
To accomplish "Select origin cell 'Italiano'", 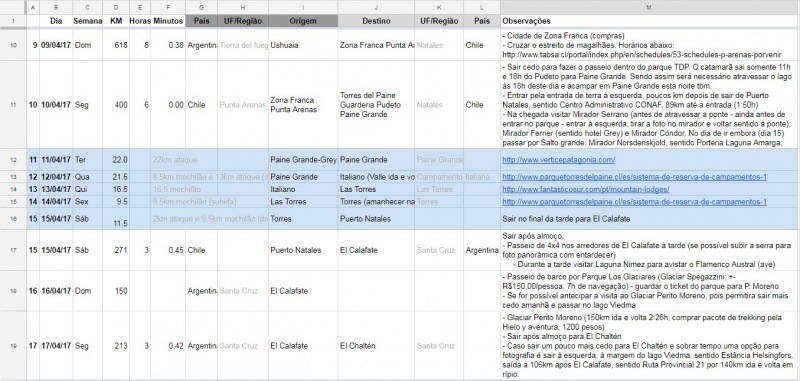I will tap(303, 189).
